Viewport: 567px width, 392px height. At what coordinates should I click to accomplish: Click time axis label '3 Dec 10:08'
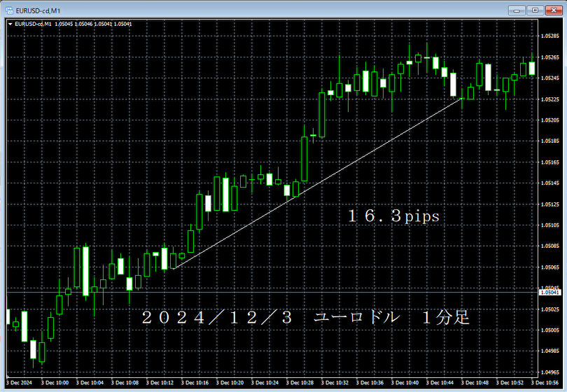[x=125, y=383]
